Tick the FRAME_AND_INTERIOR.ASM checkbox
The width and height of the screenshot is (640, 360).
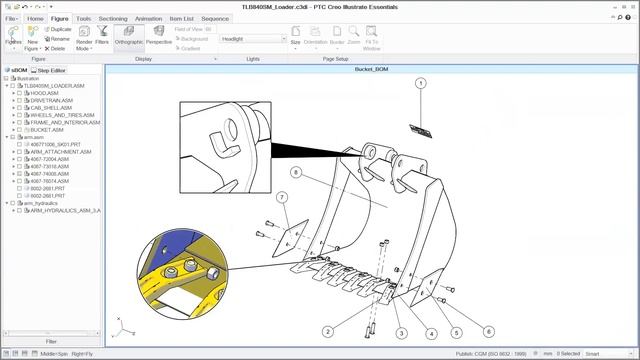click(x=19, y=122)
